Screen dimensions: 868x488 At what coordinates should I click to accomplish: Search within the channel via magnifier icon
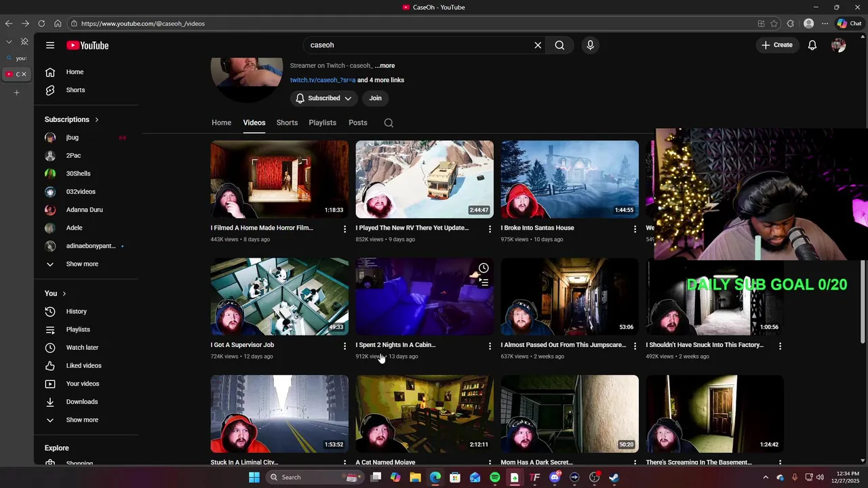(x=389, y=123)
